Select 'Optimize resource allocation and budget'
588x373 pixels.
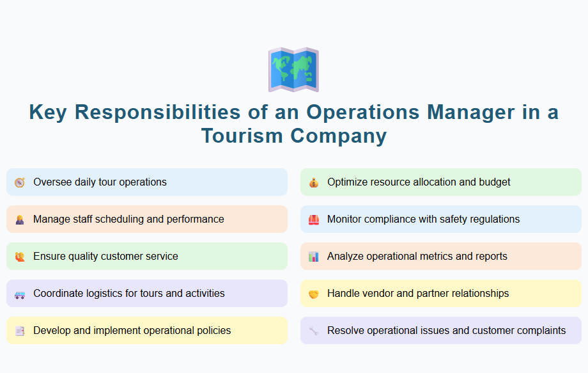pyautogui.click(x=440, y=182)
